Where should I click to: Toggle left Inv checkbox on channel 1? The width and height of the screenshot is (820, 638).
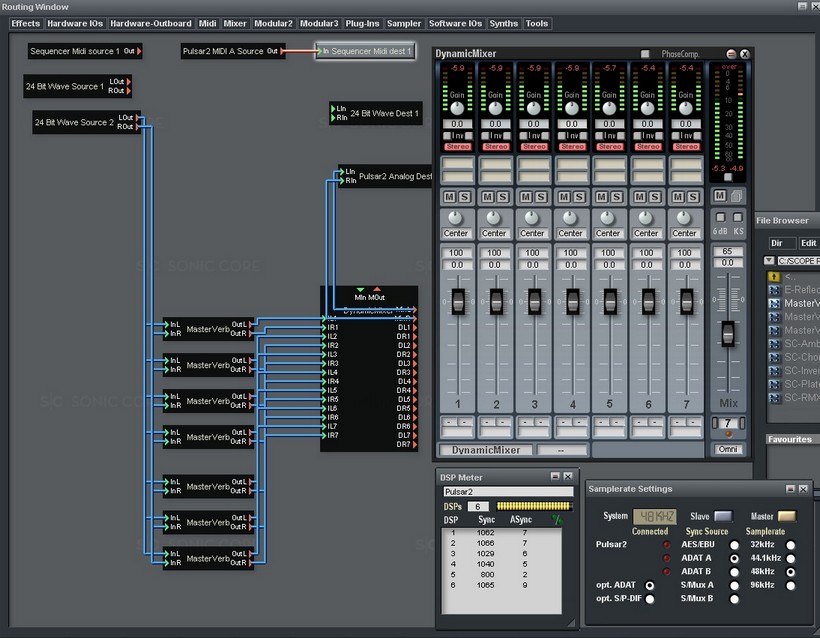click(x=447, y=135)
